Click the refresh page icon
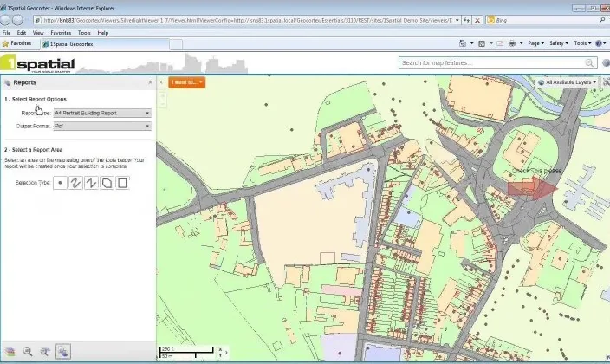 click(467, 20)
